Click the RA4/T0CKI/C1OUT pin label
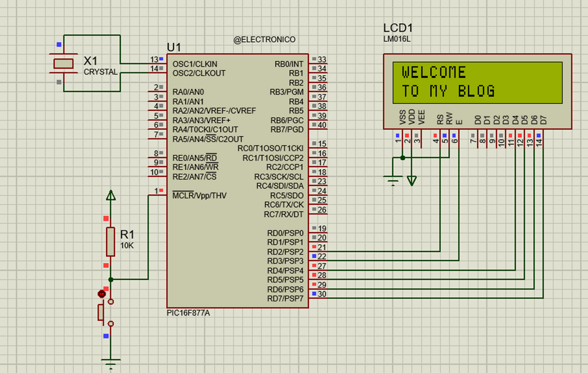Viewport: 588px width, 373px height. (x=206, y=129)
